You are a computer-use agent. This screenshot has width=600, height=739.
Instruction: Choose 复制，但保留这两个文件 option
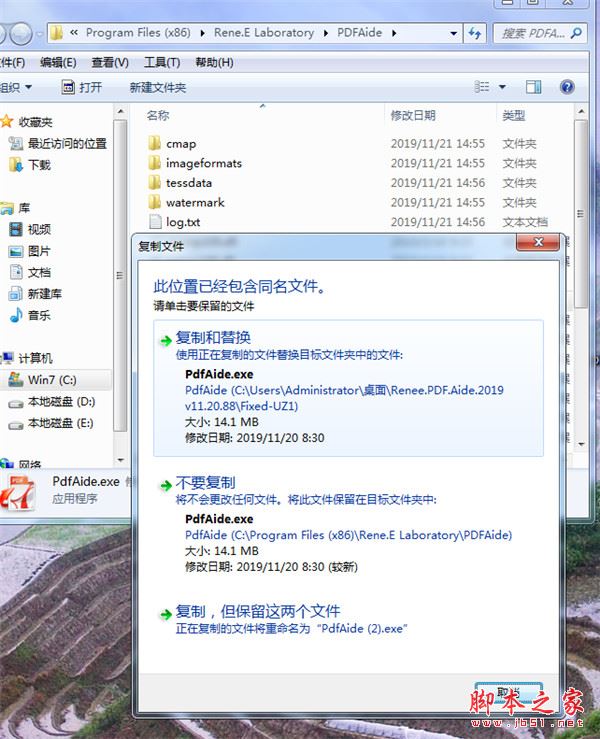pyautogui.click(x=348, y=620)
